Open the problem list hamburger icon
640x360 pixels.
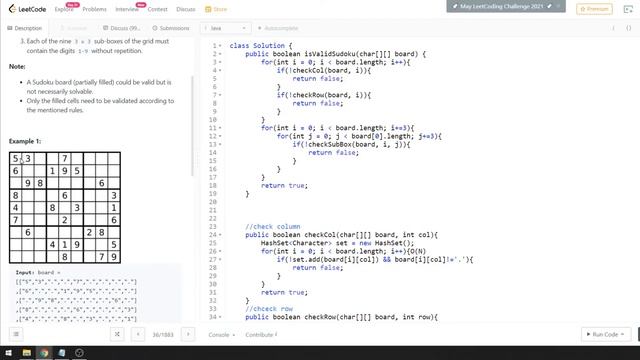[16, 334]
